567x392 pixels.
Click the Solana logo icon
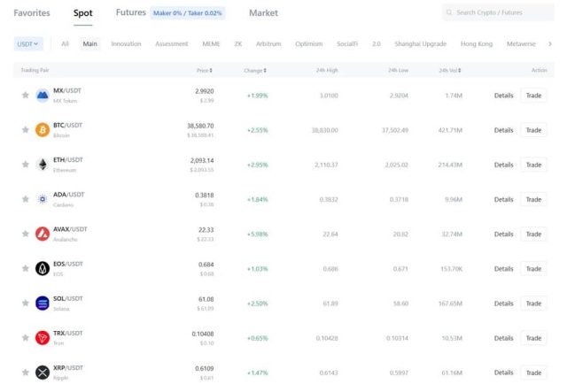(x=42, y=304)
